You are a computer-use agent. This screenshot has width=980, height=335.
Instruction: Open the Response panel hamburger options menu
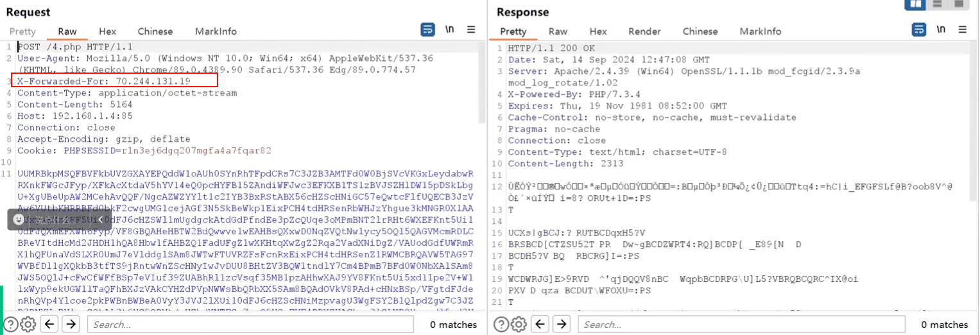pyautogui.click(x=962, y=30)
